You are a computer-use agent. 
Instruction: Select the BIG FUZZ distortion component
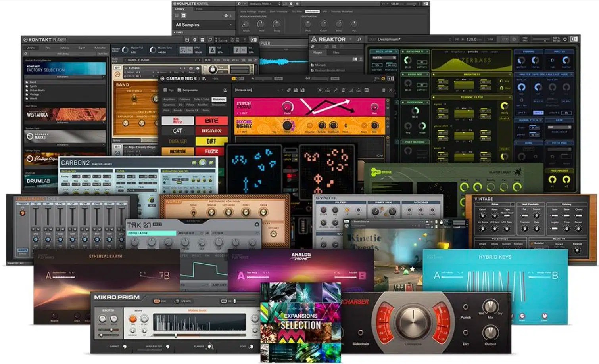tap(178, 121)
